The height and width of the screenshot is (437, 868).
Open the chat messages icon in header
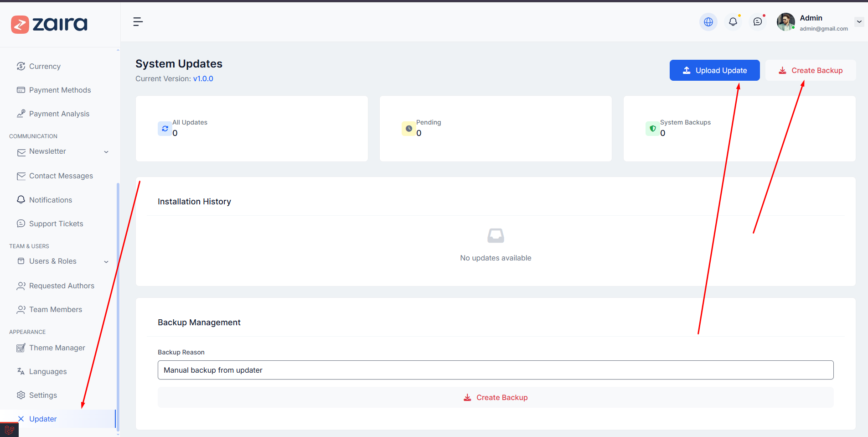click(757, 22)
